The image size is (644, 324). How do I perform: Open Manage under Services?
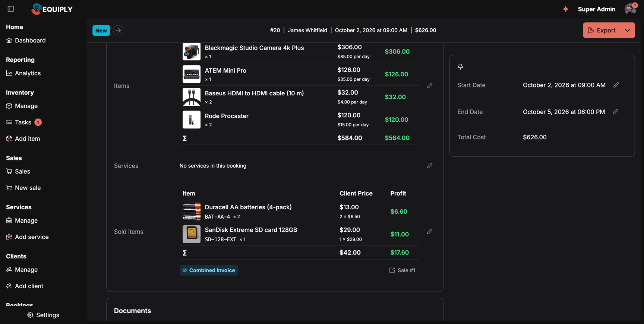coord(22,220)
